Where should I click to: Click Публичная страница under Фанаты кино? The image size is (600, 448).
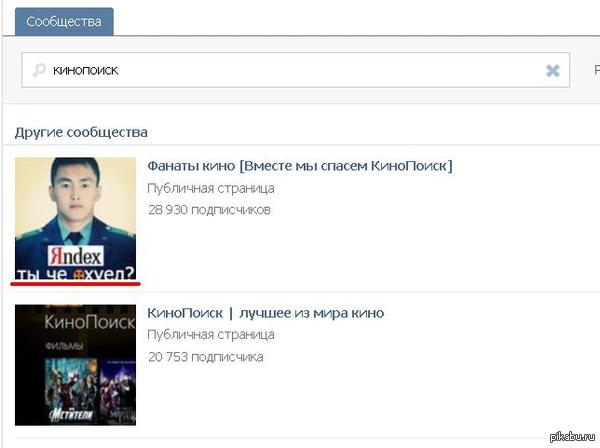pyautogui.click(x=210, y=188)
